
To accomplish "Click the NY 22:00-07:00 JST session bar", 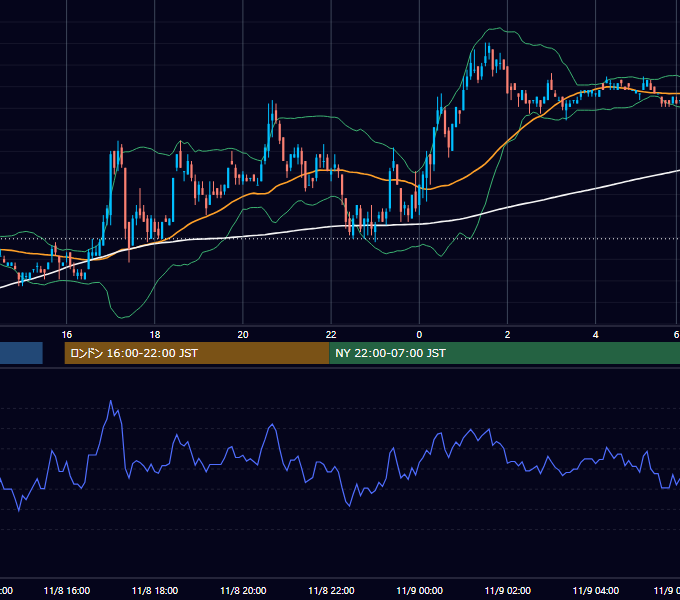I will tap(505, 353).
